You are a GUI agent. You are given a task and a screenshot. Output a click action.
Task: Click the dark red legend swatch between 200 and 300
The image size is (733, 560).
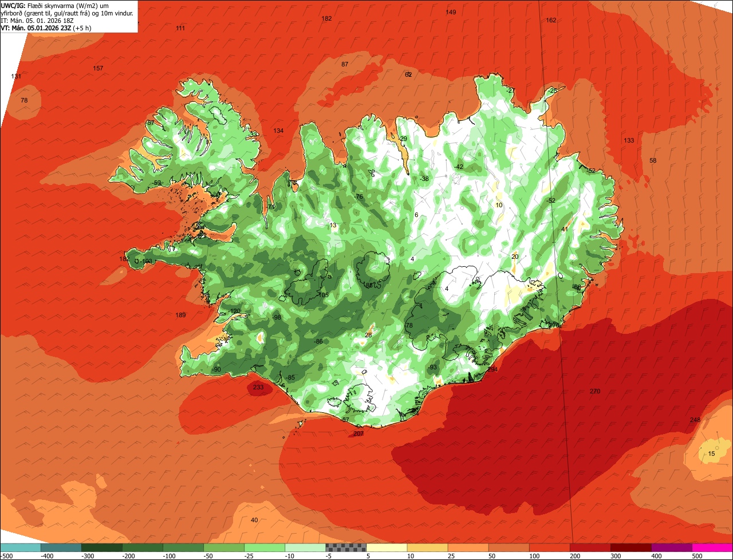click(x=589, y=547)
